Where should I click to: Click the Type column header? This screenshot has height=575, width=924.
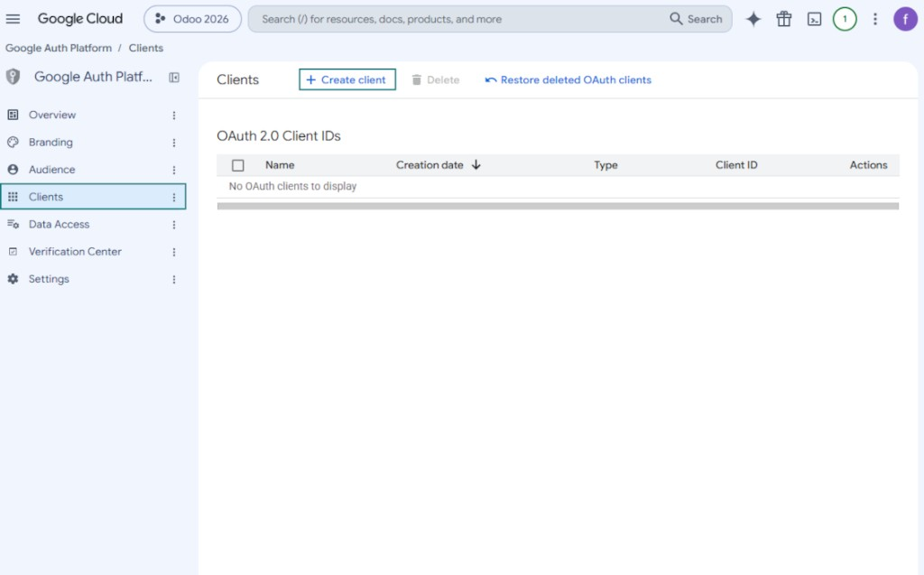click(605, 165)
